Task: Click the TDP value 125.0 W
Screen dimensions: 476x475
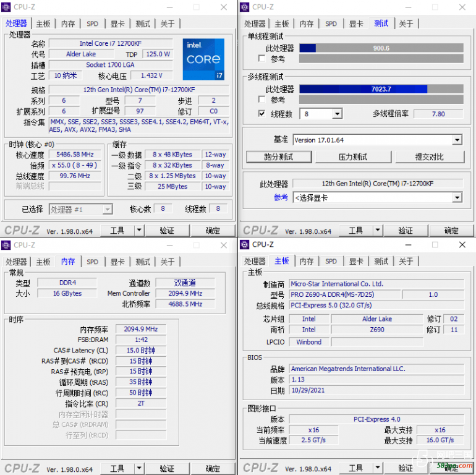Action: pos(158,54)
